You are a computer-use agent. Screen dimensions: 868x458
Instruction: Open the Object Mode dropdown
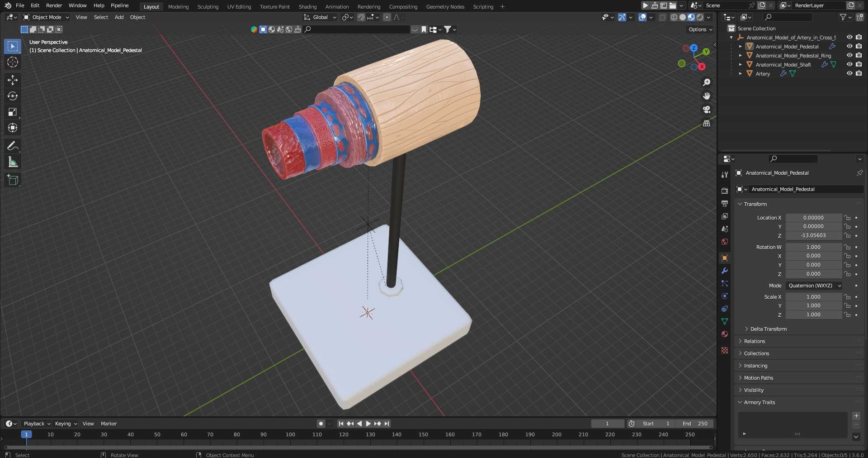point(46,17)
